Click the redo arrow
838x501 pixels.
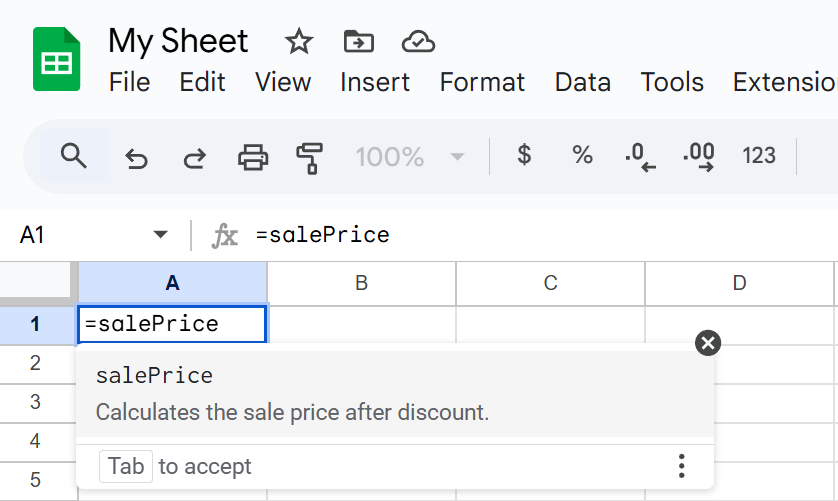coord(194,157)
